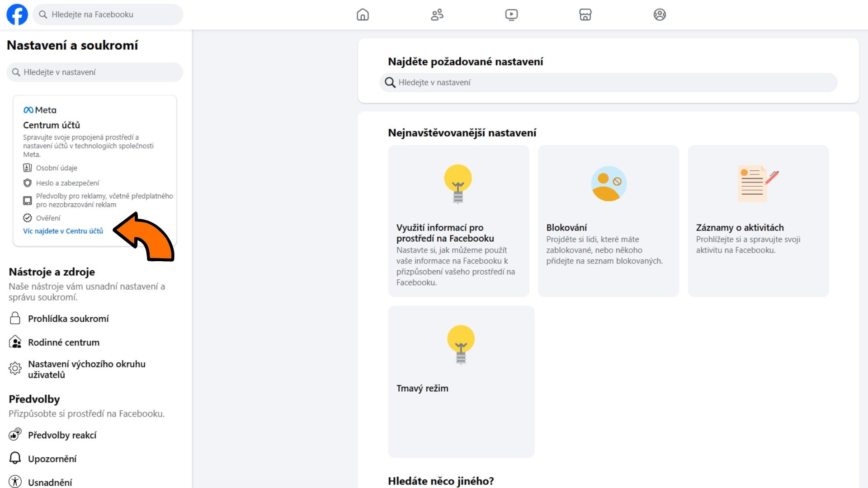Click the Facebook logo
The image size is (868, 488).
(17, 14)
